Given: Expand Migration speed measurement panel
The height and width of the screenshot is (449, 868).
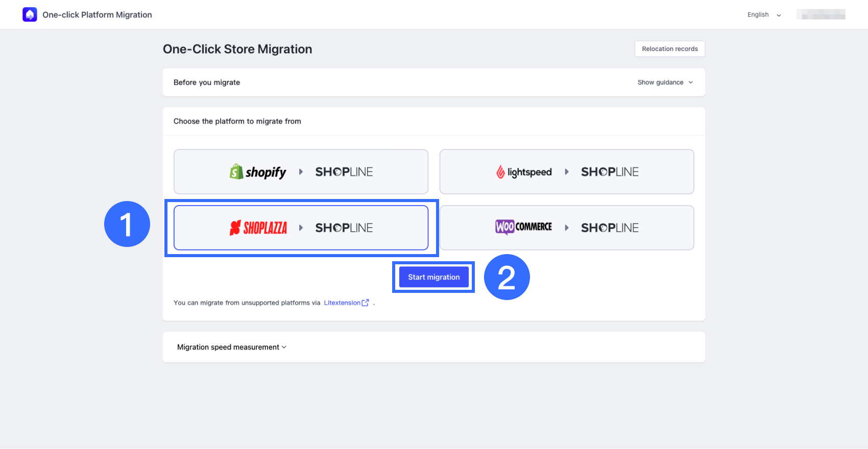Looking at the screenshot, I should click(x=232, y=347).
